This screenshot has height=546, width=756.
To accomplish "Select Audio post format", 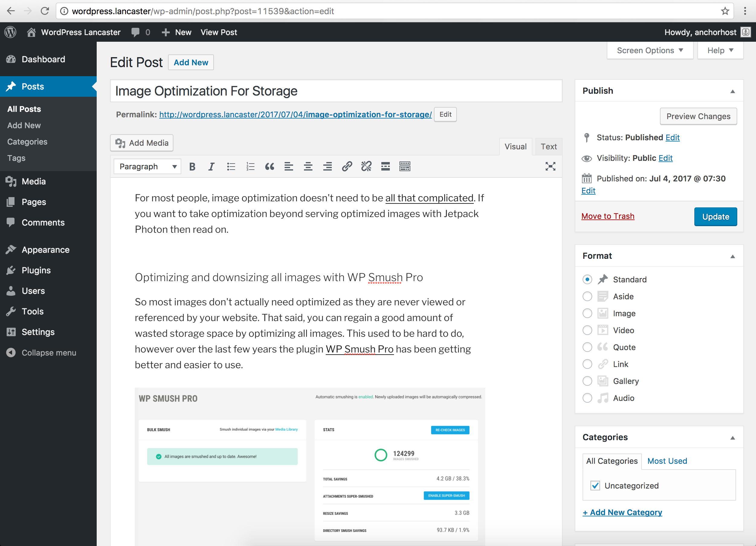I will click(587, 398).
